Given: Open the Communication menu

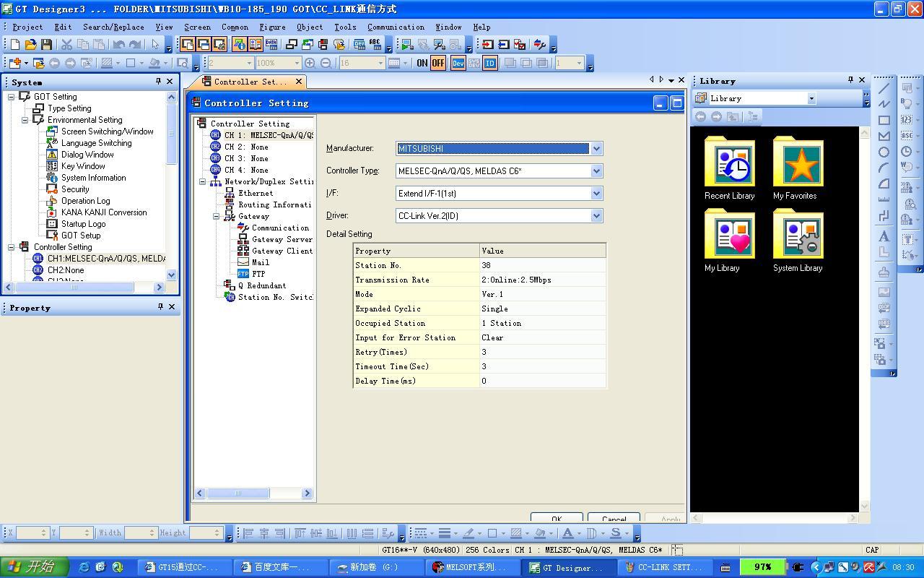Looking at the screenshot, I should pos(396,27).
